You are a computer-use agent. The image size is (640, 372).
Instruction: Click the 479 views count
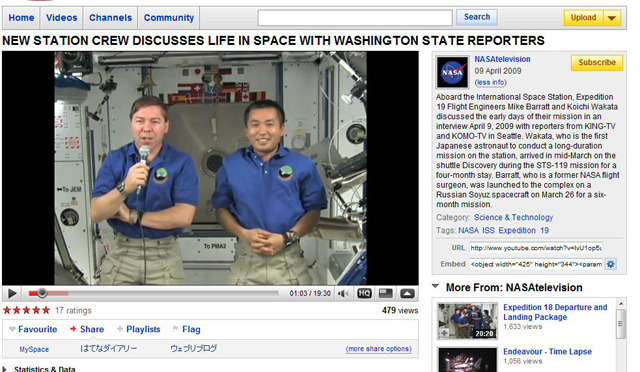point(400,310)
